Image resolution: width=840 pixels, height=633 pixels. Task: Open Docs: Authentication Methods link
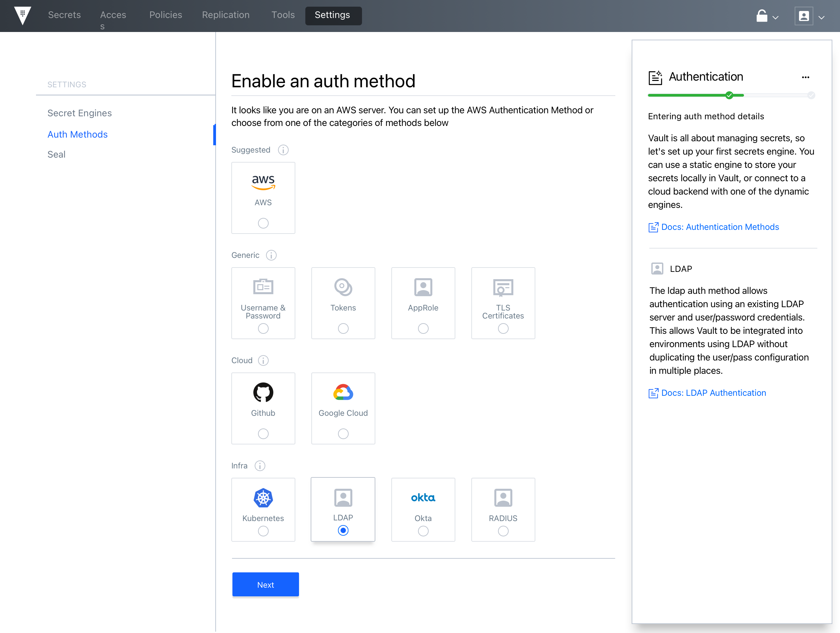[714, 227]
